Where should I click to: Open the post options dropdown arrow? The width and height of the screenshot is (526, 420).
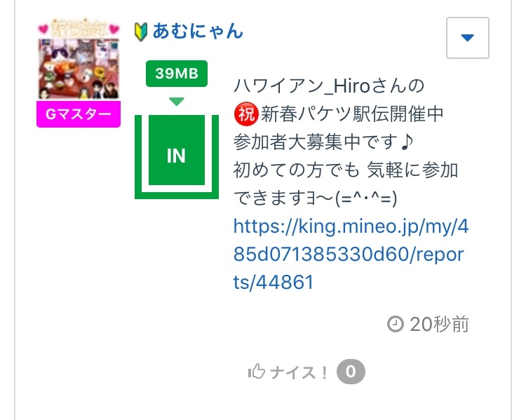pos(467,38)
